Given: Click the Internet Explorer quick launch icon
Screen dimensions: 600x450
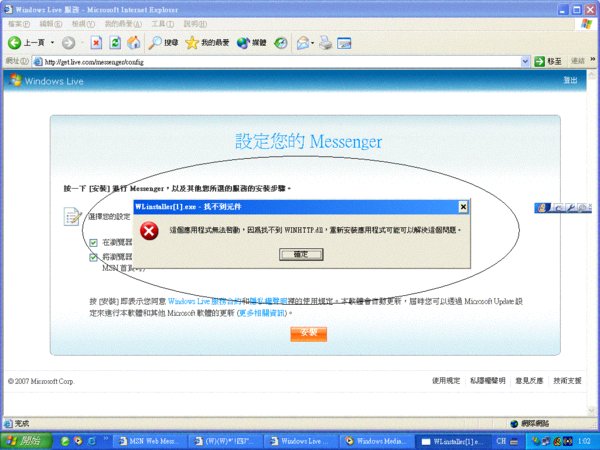Looking at the screenshot, I should 92,441.
